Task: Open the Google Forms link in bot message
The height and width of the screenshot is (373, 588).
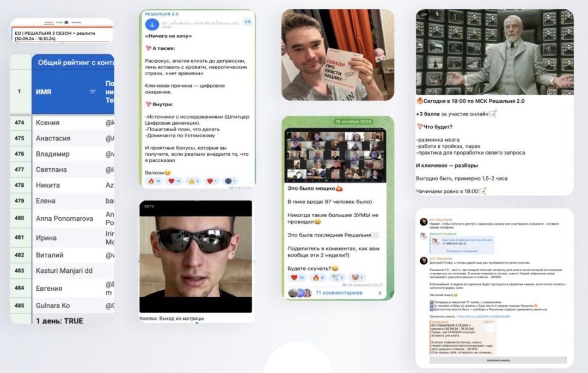Action: click(x=484, y=316)
